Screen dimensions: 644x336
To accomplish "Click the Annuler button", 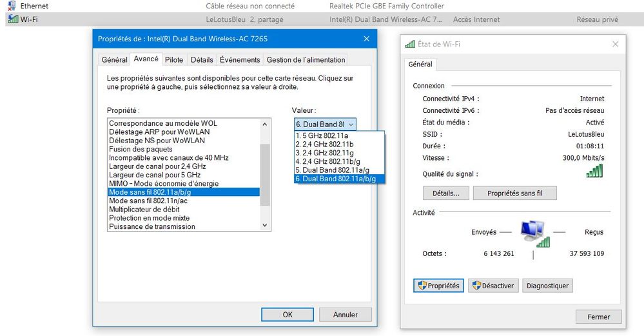I will (x=345, y=315).
